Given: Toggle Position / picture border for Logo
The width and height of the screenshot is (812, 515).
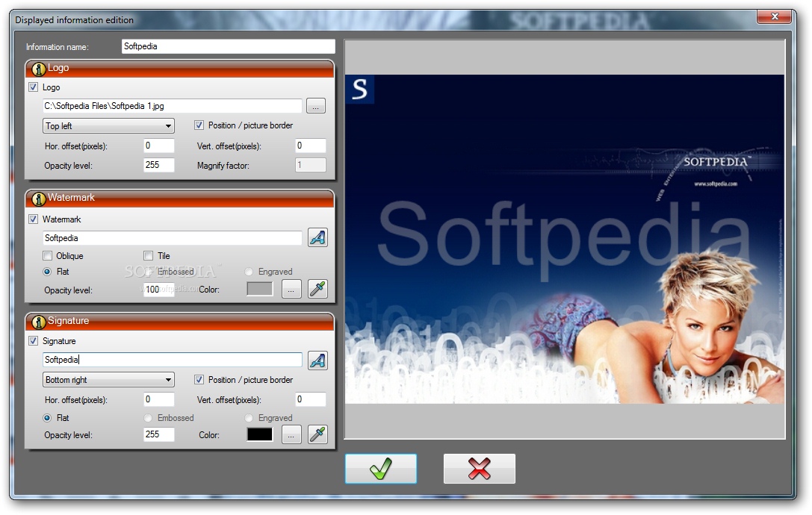Looking at the screenshot, I should click(x=199, y=125).
